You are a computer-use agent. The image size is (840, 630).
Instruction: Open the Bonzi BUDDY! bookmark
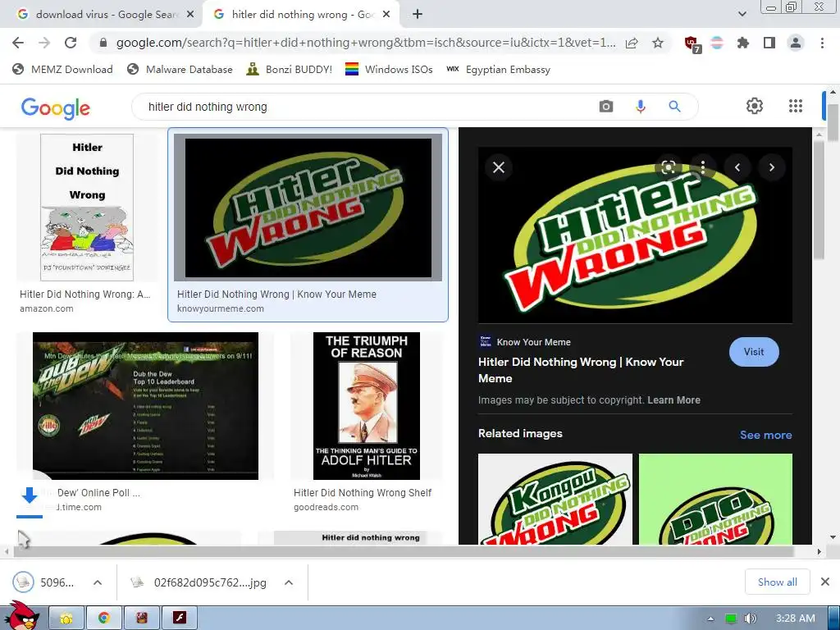[290, 69]
